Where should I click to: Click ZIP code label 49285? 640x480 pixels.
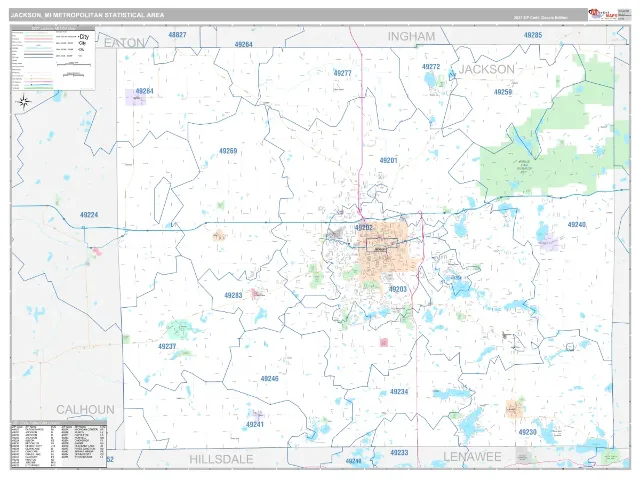pos(533,36)
